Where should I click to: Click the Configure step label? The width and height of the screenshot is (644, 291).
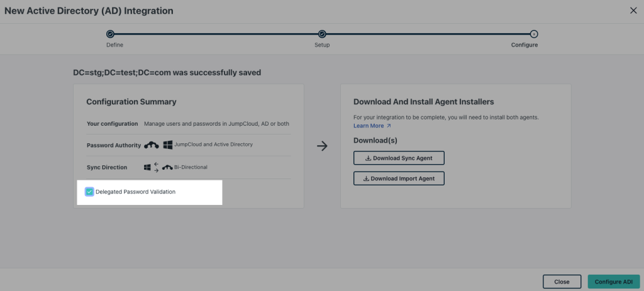click(x=525, y=45)
